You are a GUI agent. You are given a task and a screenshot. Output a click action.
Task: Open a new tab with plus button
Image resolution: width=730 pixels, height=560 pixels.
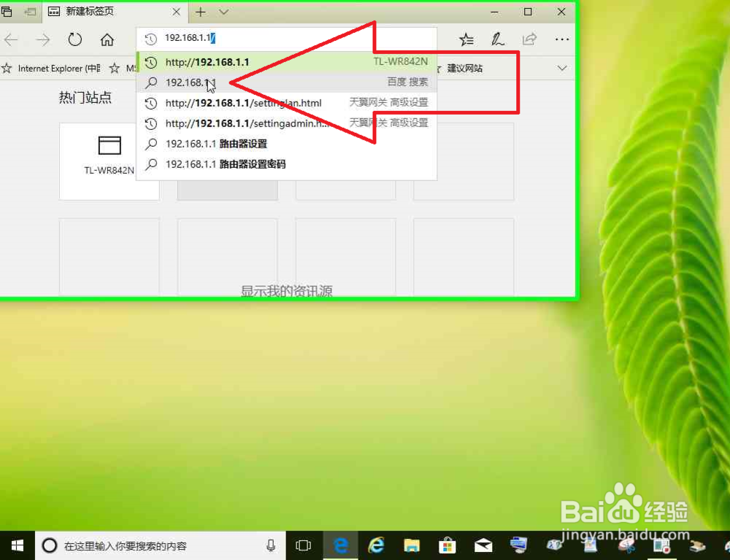pyautogui.click(x=201, y=12)
